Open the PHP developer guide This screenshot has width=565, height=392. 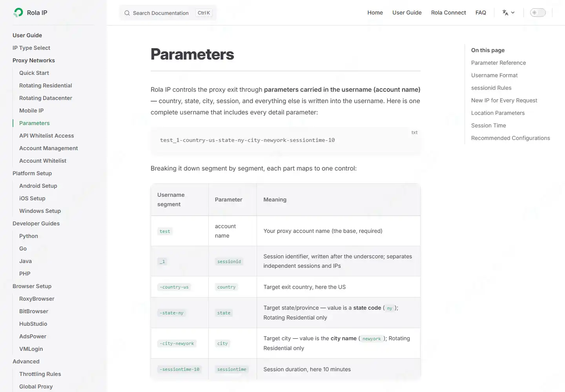25,274
